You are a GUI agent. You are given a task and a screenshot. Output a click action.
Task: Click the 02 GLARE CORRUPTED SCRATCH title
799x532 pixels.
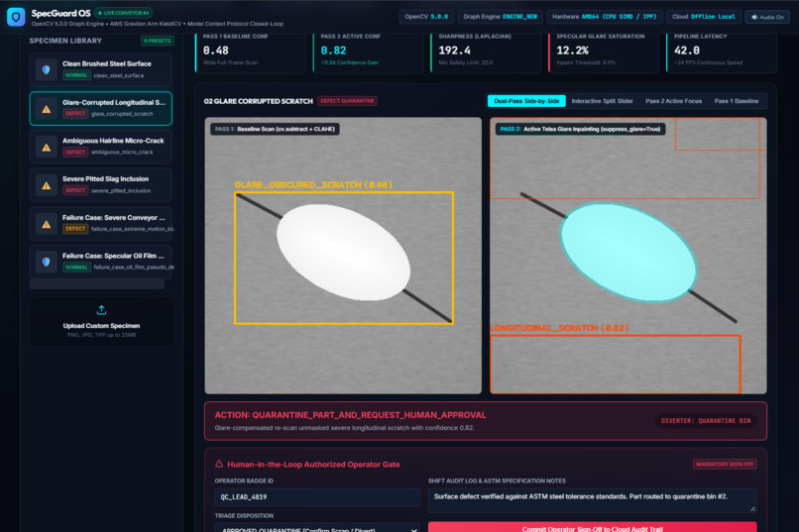259,101
